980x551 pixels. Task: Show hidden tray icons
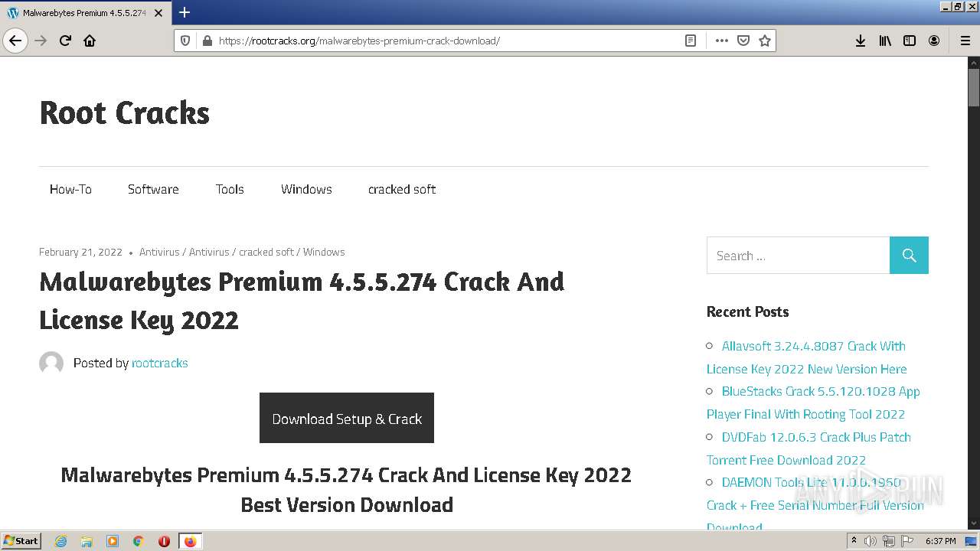point(854,541)
